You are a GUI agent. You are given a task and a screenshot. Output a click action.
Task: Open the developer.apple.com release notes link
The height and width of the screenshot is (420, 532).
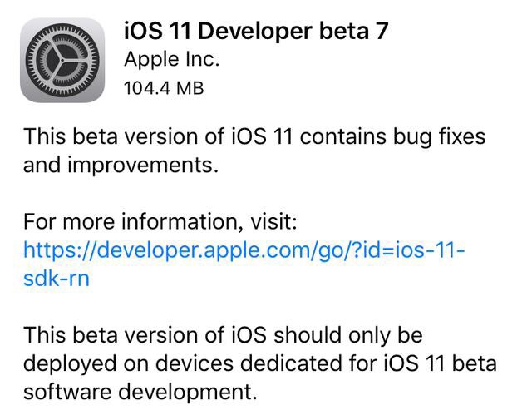[244, 264]
